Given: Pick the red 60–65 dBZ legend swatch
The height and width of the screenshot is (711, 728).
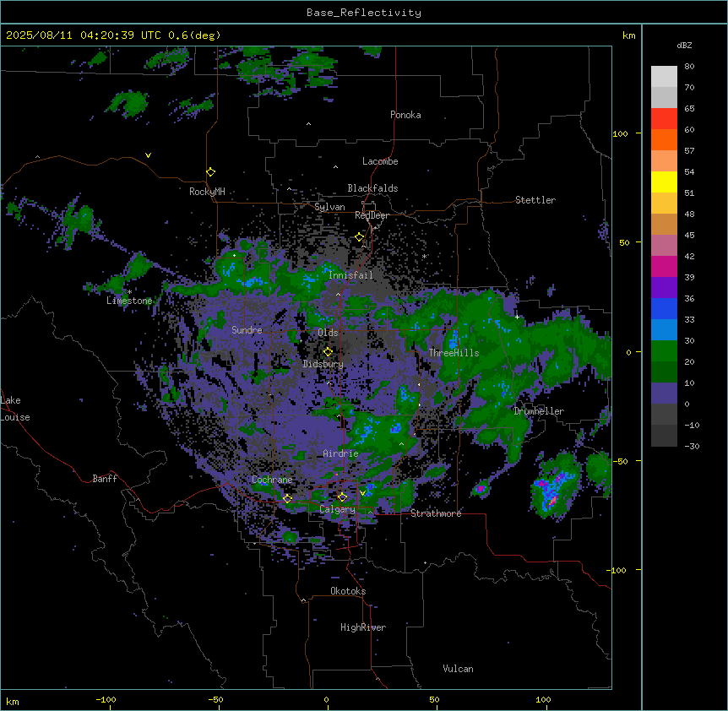Looking at the screenshot, I should [x=664, y=119].
